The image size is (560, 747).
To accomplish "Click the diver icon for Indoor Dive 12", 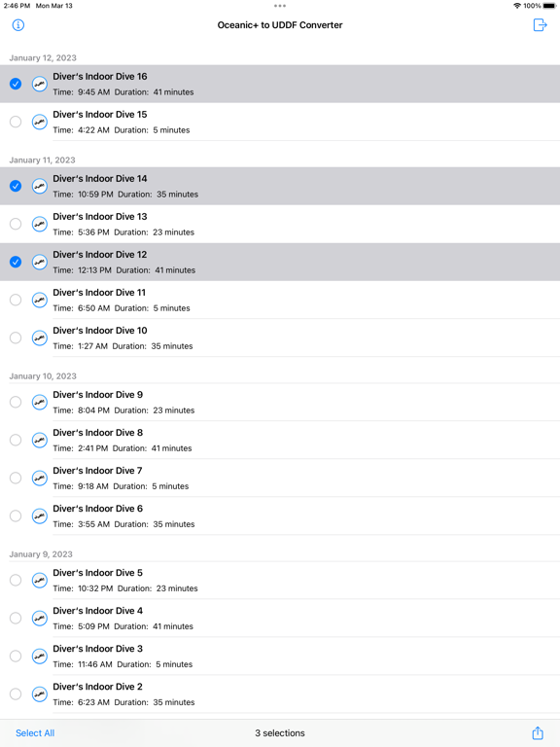I will coord(40,262).
